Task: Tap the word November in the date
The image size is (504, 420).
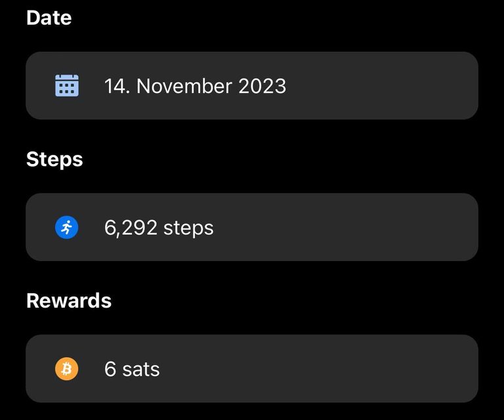Action: click(184, 86)
